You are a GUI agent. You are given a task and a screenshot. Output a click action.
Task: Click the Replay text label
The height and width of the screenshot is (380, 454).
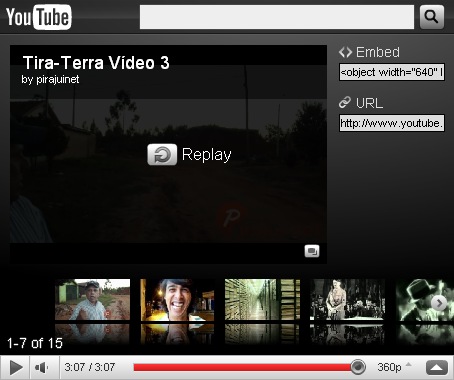click(x=207, y=155)
